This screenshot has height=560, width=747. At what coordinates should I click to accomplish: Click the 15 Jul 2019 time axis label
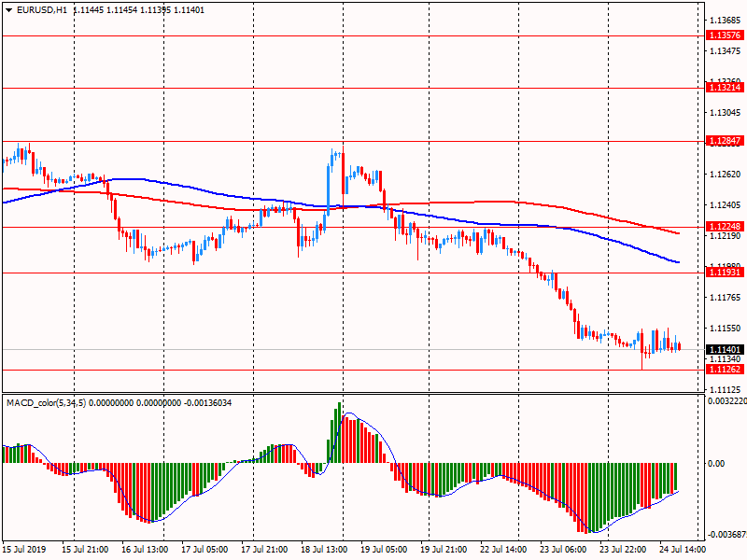pyautogui.click(x=24, y=549)
